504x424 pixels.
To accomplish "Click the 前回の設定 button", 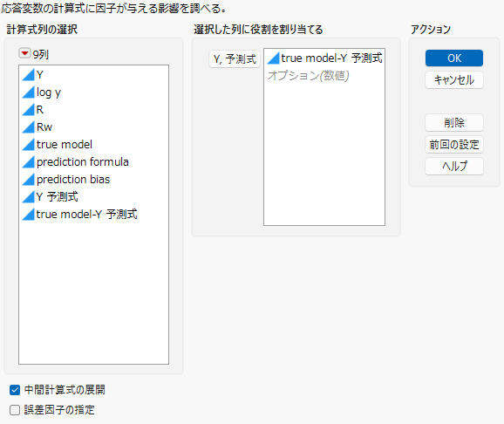I will click(x=454, y=145).
